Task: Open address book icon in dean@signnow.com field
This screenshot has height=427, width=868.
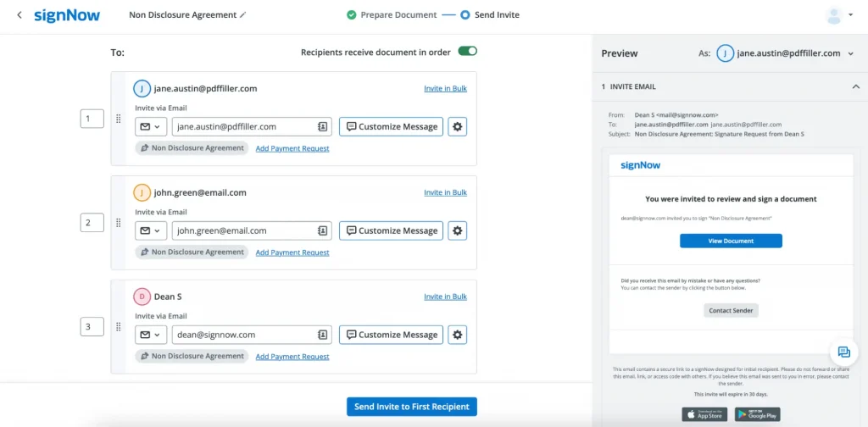Action: click(x=323, y=335)
